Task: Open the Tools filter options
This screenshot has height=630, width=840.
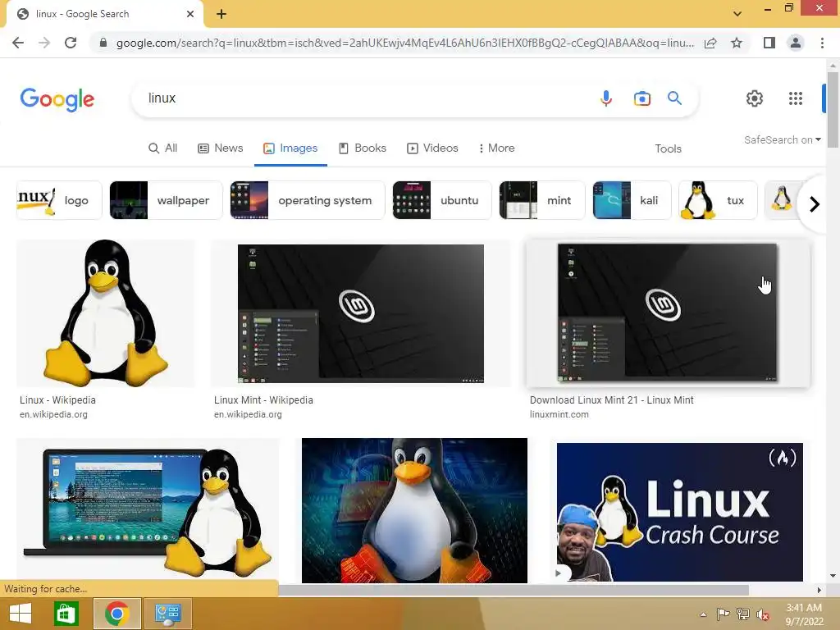Action: (x=668, y=149)
